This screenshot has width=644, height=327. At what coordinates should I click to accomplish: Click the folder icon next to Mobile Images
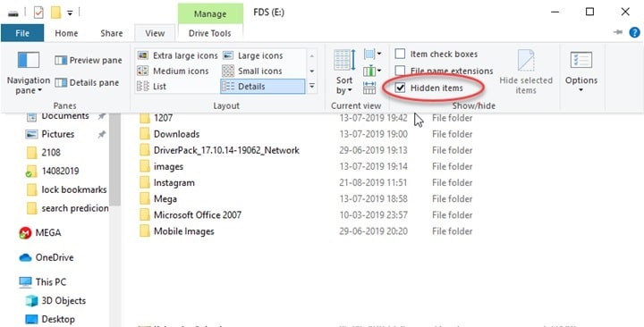click(x=145, y=231)
